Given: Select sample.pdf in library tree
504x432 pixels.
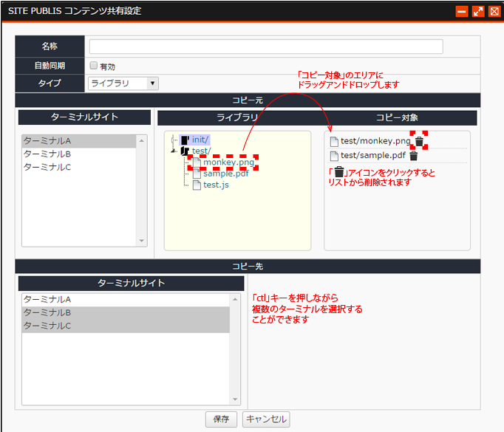Looking at the screenshot, I should [226, 174].
